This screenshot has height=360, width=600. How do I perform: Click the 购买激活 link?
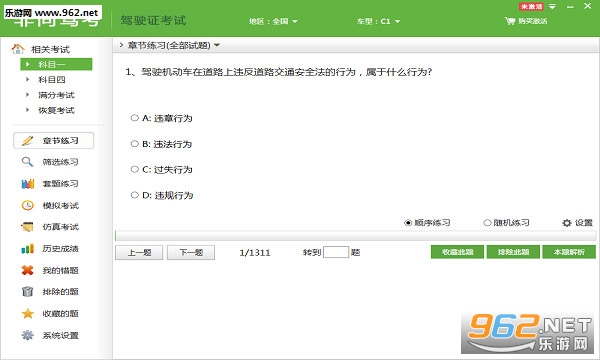[x=533, y=21]
